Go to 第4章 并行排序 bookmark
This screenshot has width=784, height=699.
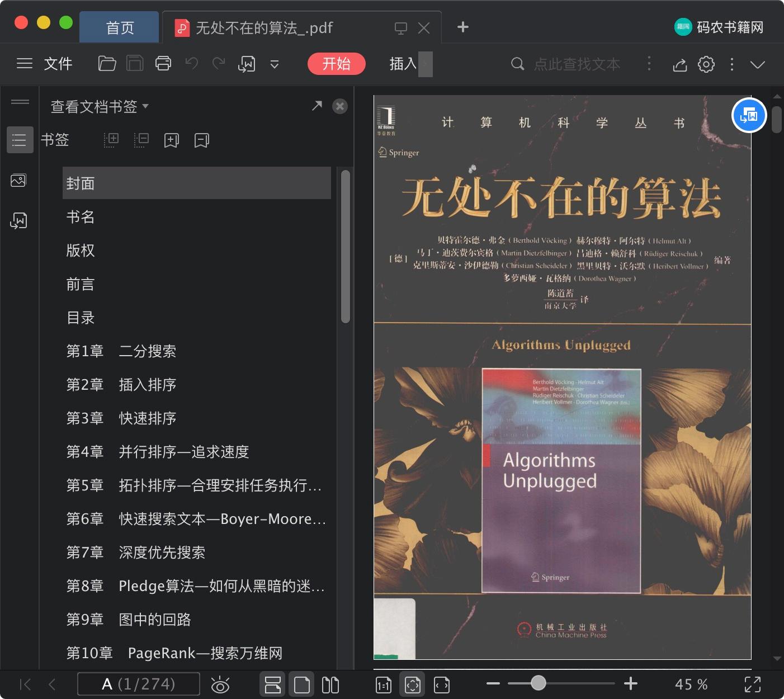(197, 452)
